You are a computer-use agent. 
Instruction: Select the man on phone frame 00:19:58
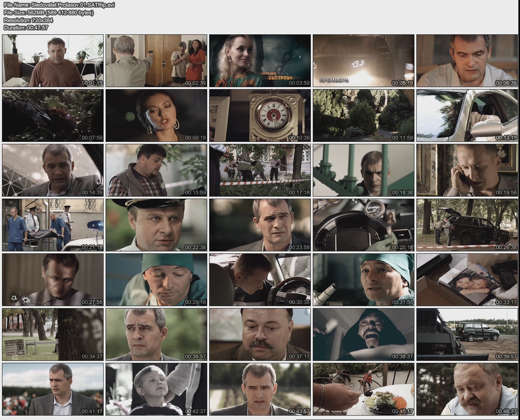(467, 170)
